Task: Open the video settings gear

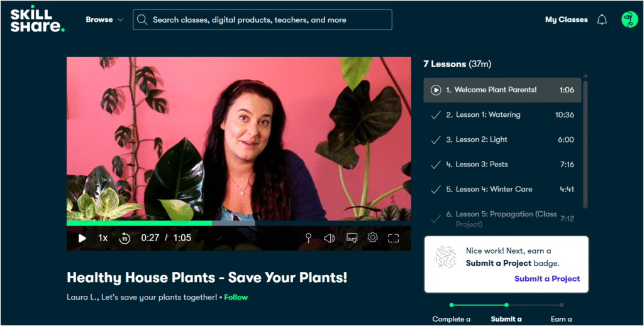Action: (x=372, y=237)
